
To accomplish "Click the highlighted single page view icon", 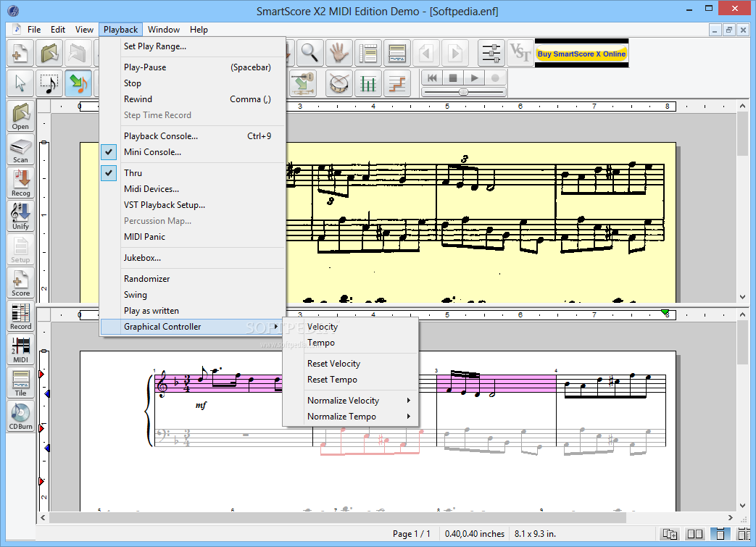I will (720, 533).
